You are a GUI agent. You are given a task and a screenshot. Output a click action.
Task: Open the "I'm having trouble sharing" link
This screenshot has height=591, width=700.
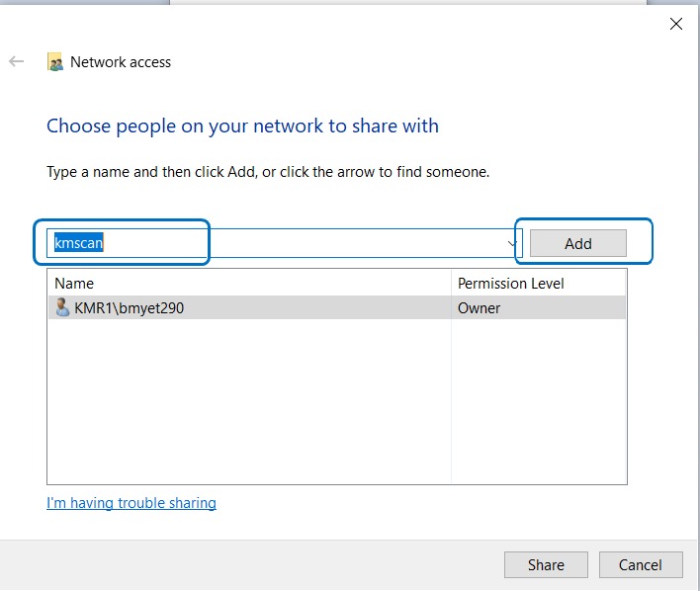point(131,503)
